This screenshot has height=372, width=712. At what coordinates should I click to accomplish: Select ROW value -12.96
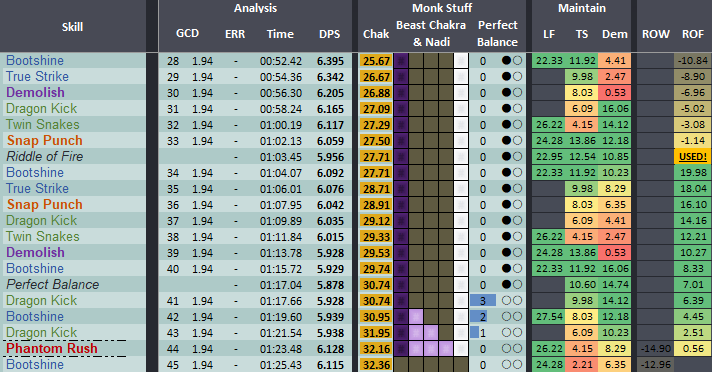click(x=656, y=365)
